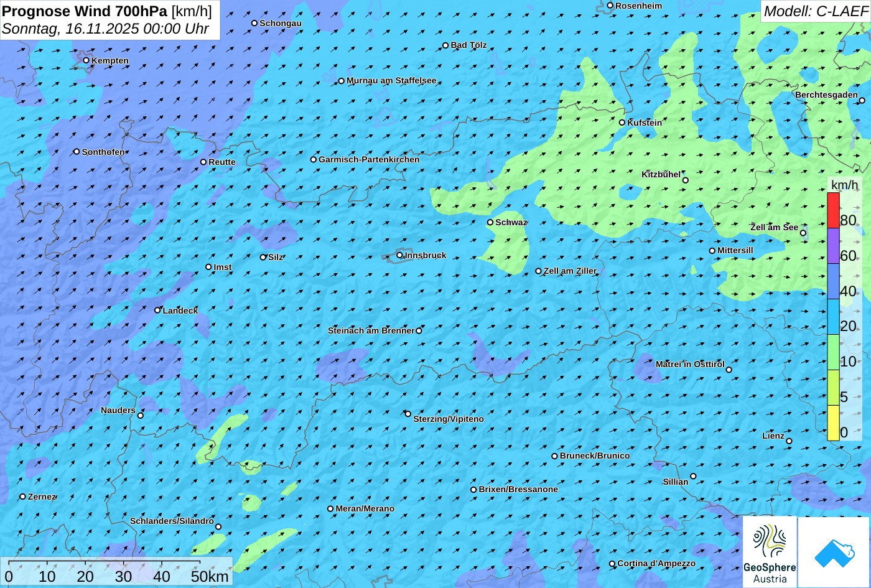Select the Garmisch-Partenkirchen label
871x588 pixels.
tap(369, 159)
